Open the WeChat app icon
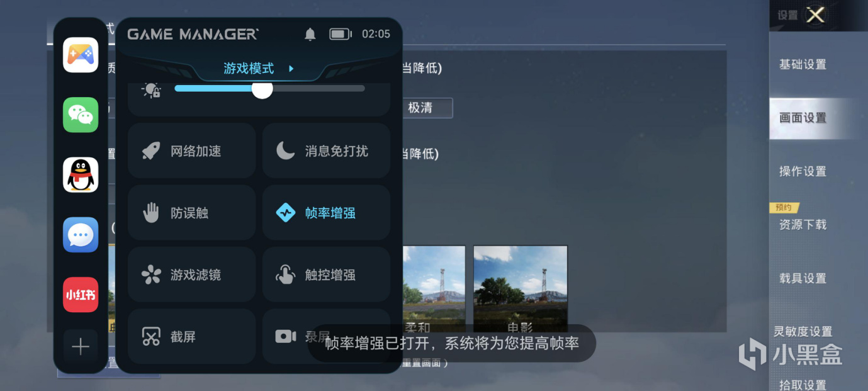This screenshot has height=391, width=868. (x=81, y=115)
